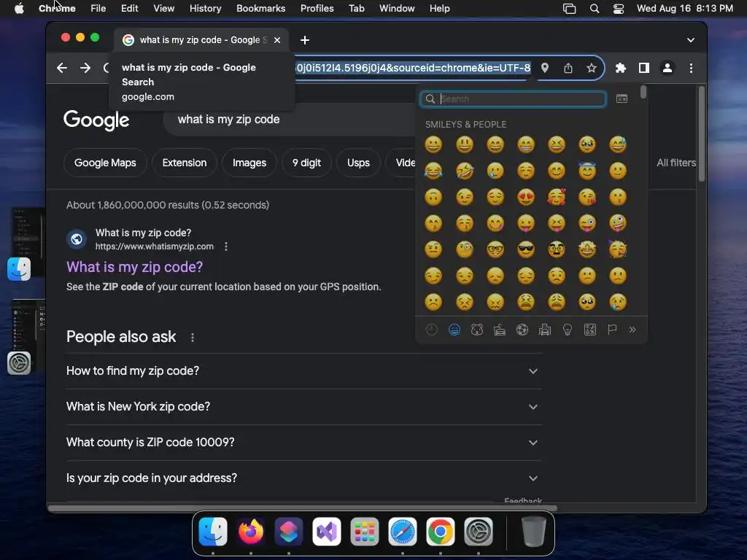This screenshot has height=560, width=747.
Task: Open the History menu
Action: [x=205, y=9]
